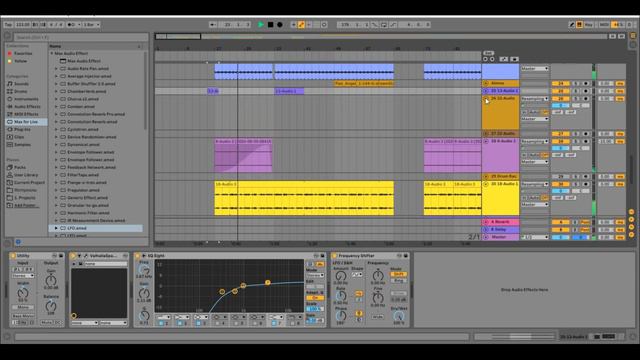
Task: Open the Drums category
Action: [x=21, y=91]
